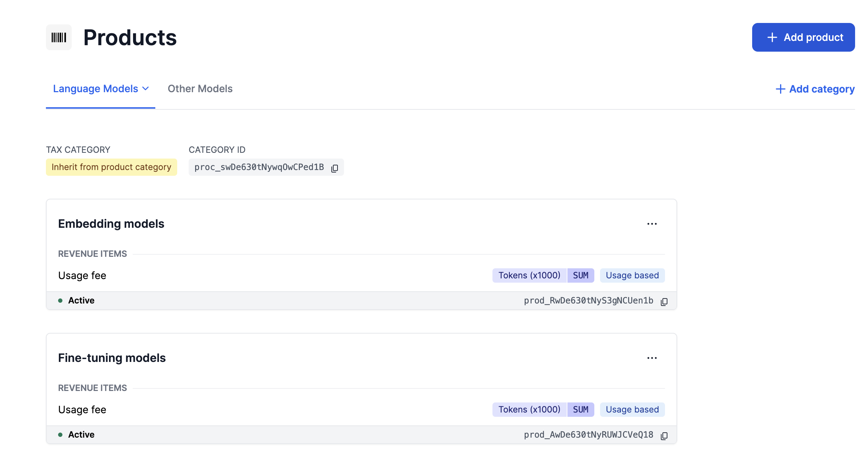The width and height of the screenshot is (868, 462).
Task: Click Usage based tag in Fine-tuning models
Action: click(632, 410)
